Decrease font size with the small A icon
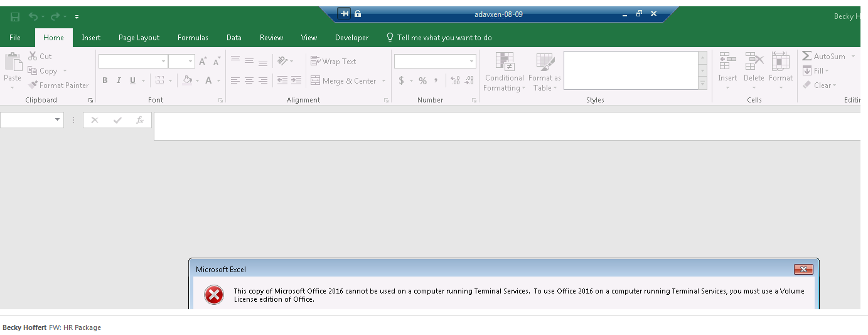Screen dimensions: 868x335 [x=217, y=61]
